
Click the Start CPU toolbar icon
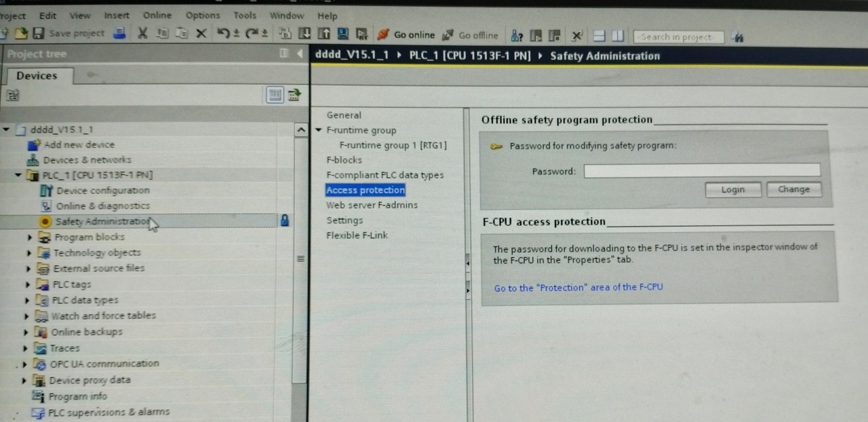[536, 35]
